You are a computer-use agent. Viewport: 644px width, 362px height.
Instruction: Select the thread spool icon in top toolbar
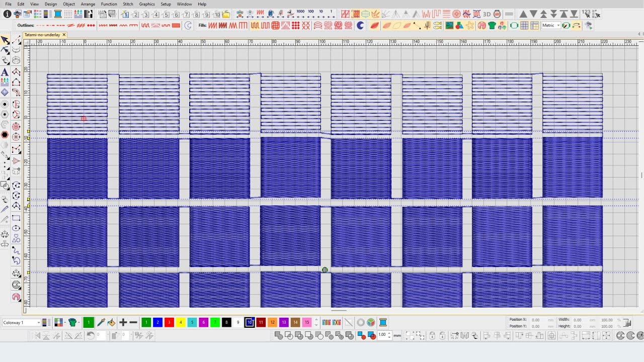click(x=58, y=14)
